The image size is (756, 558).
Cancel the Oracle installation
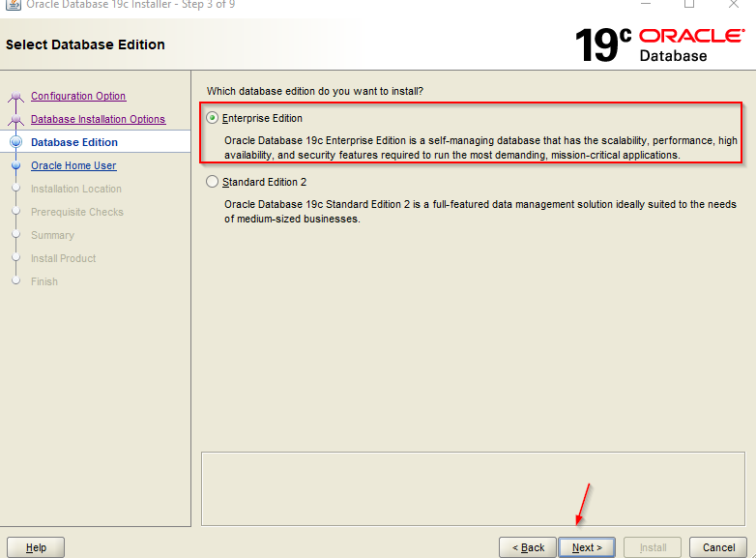click(x=718, y=547)
